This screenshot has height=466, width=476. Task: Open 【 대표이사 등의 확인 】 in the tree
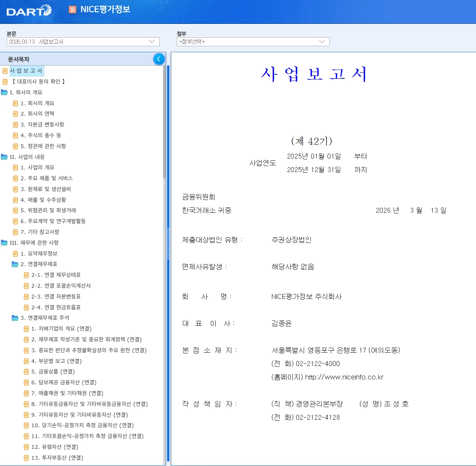tap(38, 81)
